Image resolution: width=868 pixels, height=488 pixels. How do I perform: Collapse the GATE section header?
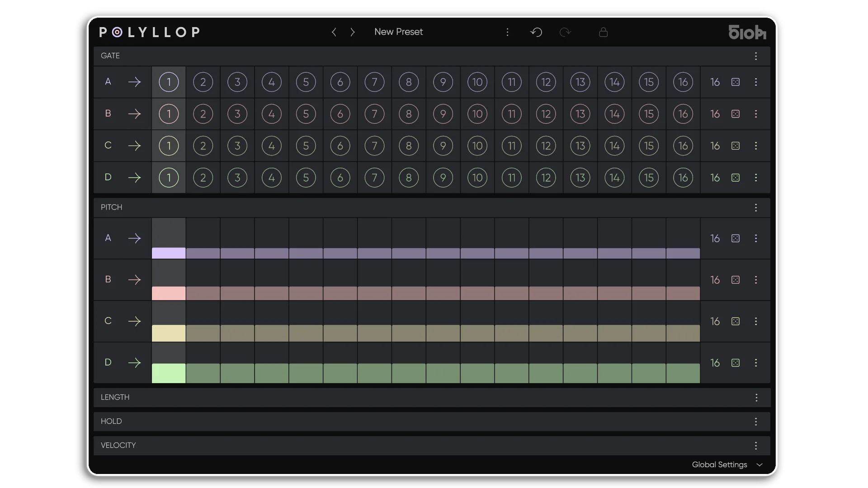(x=432, y=56)
